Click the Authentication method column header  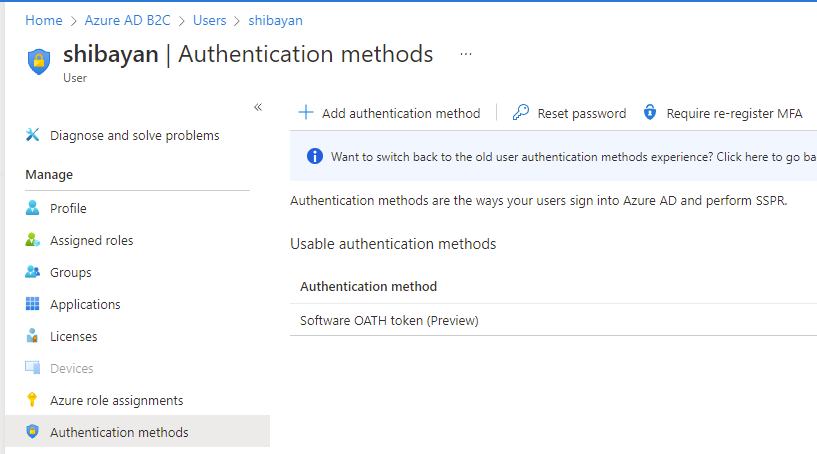(x=368, y=286)
